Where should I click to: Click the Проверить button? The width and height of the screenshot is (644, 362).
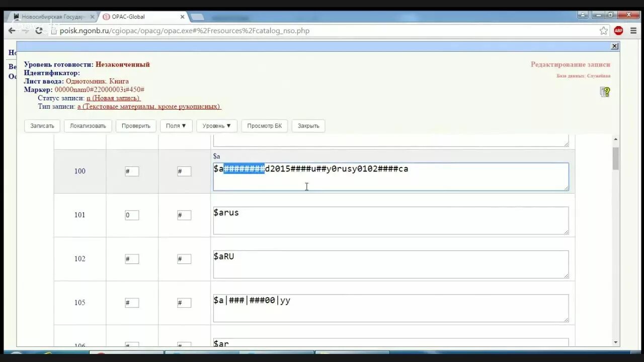(x=136, y=126)
